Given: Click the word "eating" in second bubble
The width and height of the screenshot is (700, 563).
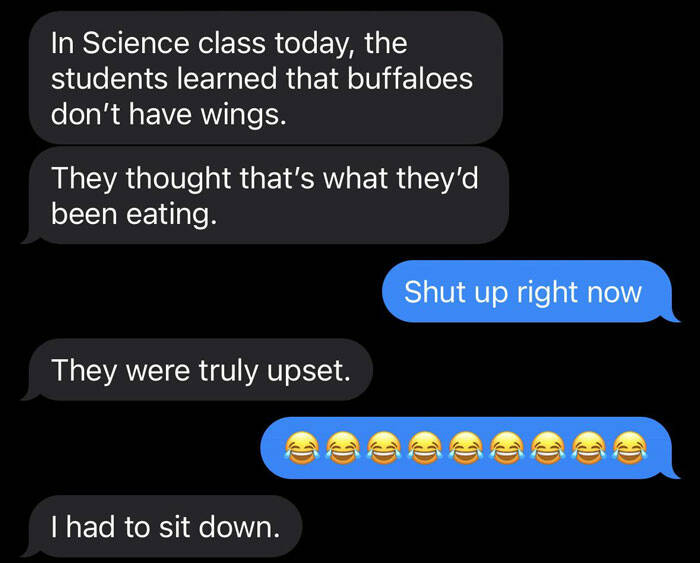Looking at the screenshot, I should pyautogui.click(x=171, y=215).
